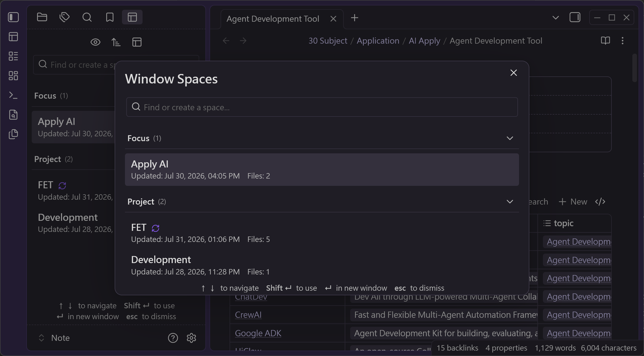Image resolution: width=644 pixels, height=356 pixels.
Task: Click the sync icon beside FET in dialog
Action: point(156,228)
